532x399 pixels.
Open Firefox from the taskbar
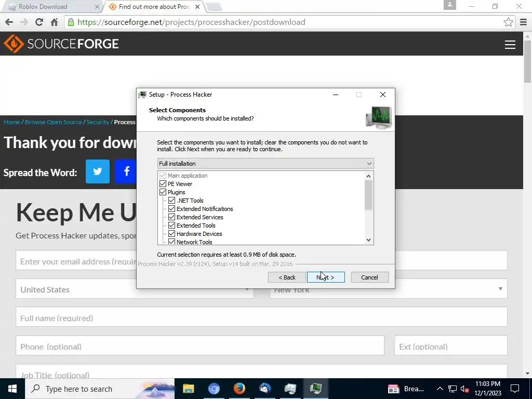239,389
